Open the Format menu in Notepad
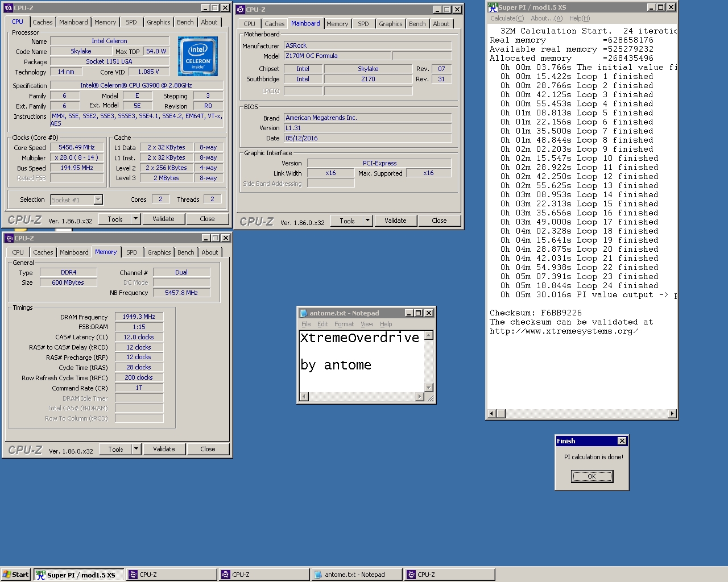The width and height of the screenshot is (728, 582). click(x=344, y=324)
